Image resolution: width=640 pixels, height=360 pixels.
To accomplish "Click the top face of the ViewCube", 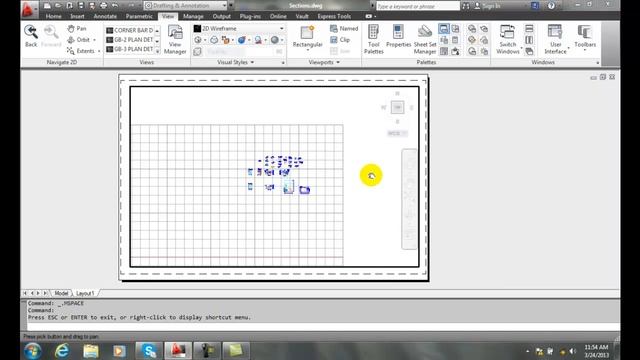I will (x=397, y=107).
